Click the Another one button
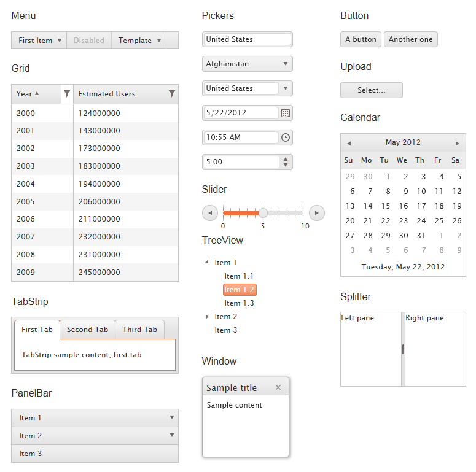Viewport: 476px width, 472px height. [x=411, y=39]
